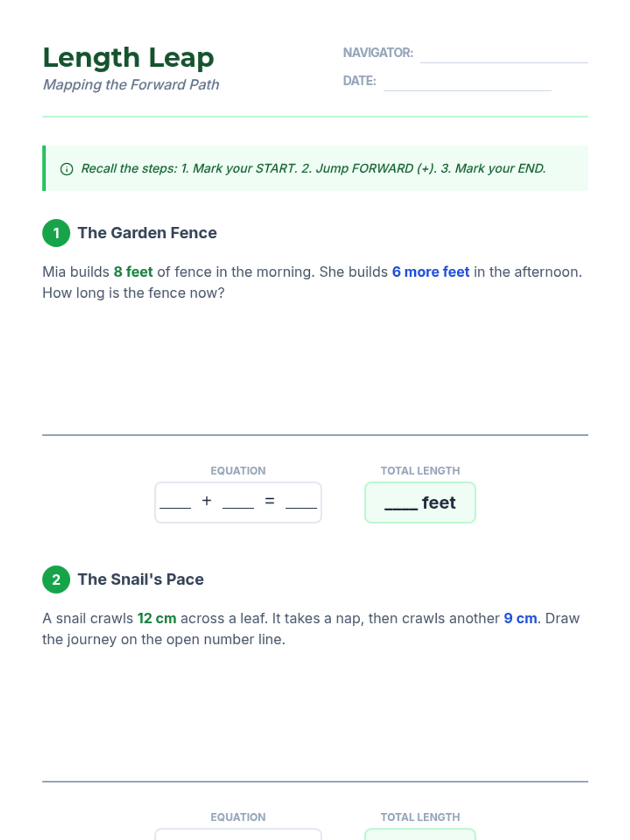Click the blue '6 more feet' text
The width and height of the screenshot is (630, 840).
[x=430, y=272]
